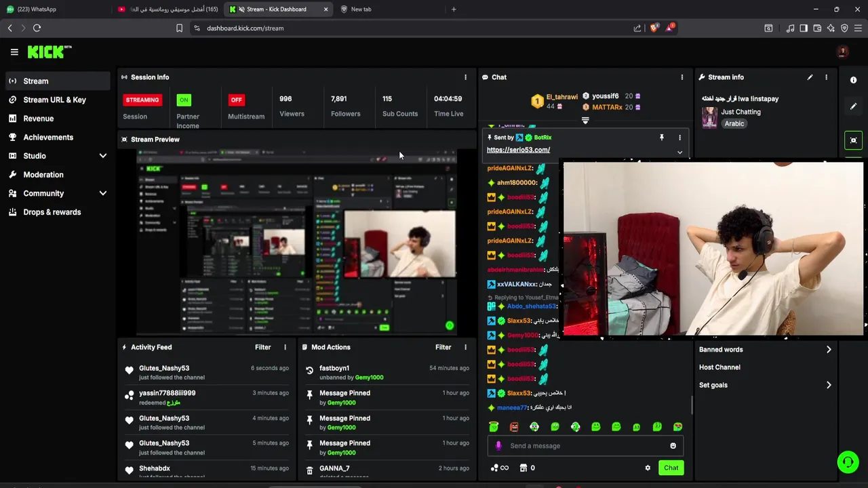Open the Mod Actions Filter
868x488 pixels.
pyautogui.click(x=443, y=347)
